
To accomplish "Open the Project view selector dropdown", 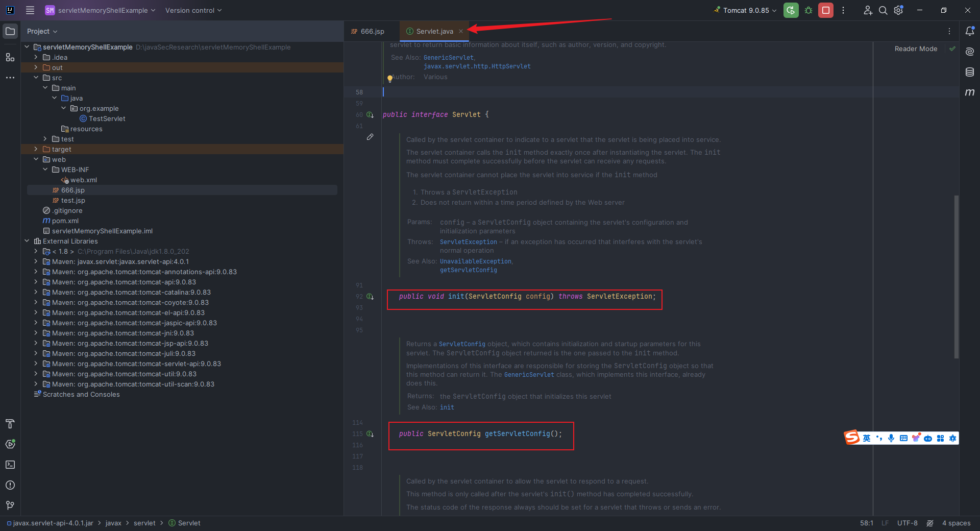I will (42, 31).
